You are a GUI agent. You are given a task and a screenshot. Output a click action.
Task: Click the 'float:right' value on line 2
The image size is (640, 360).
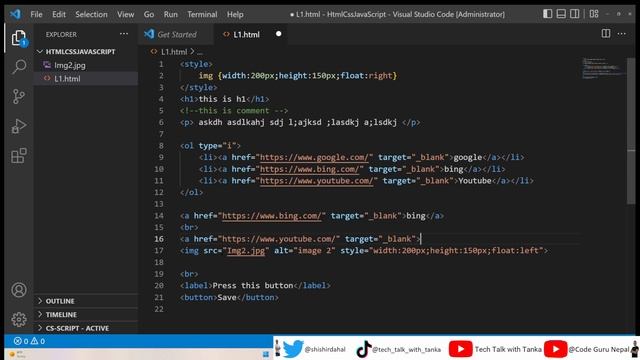click(x=366, y=76)
